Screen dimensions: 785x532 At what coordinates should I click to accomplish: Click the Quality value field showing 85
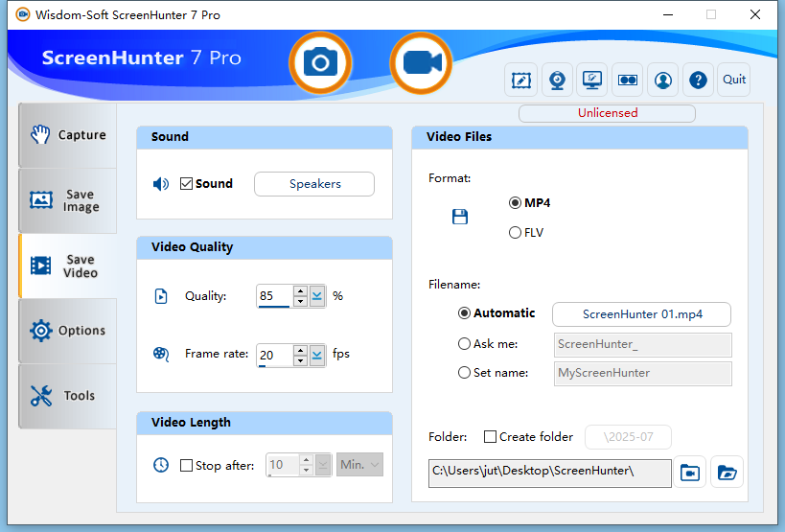[x=274, y=296]
